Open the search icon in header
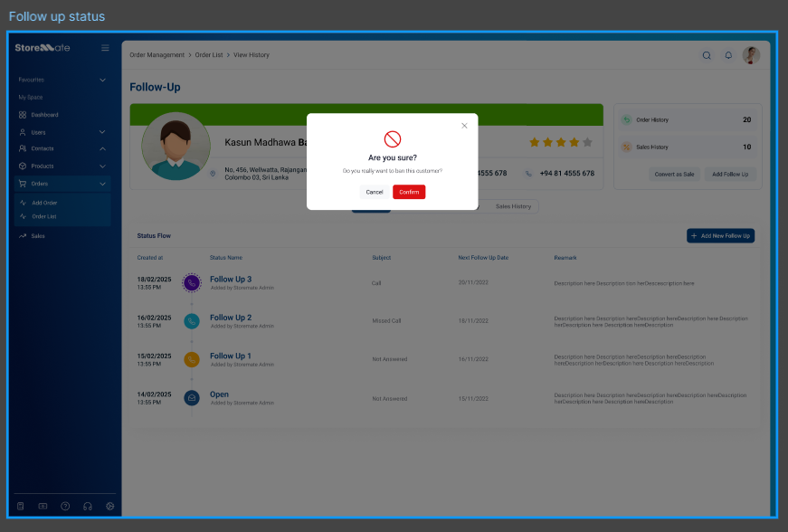Image resolution: width=788 pixels, height=532 pixels. [707, 55]
